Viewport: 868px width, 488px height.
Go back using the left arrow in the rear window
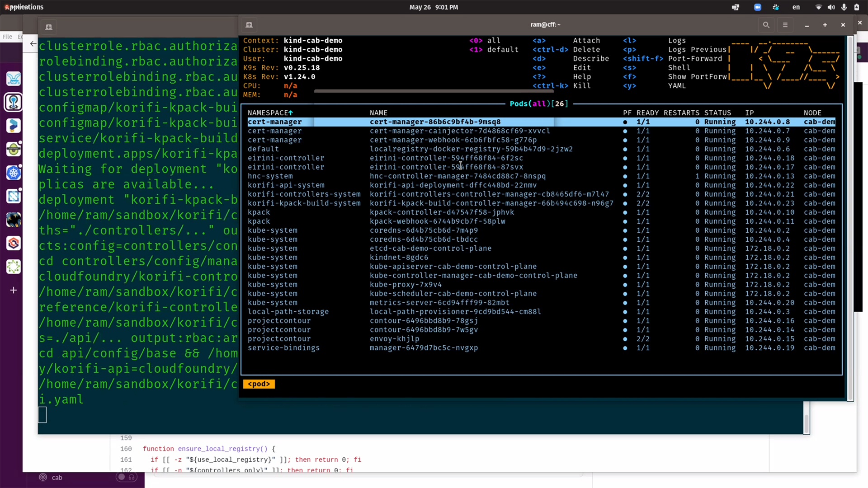point(33,44)
